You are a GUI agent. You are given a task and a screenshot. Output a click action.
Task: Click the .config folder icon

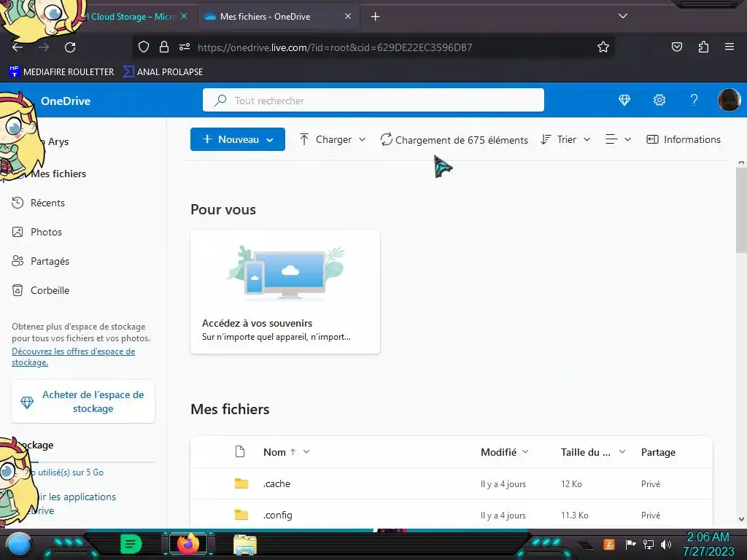click(241, 515)
